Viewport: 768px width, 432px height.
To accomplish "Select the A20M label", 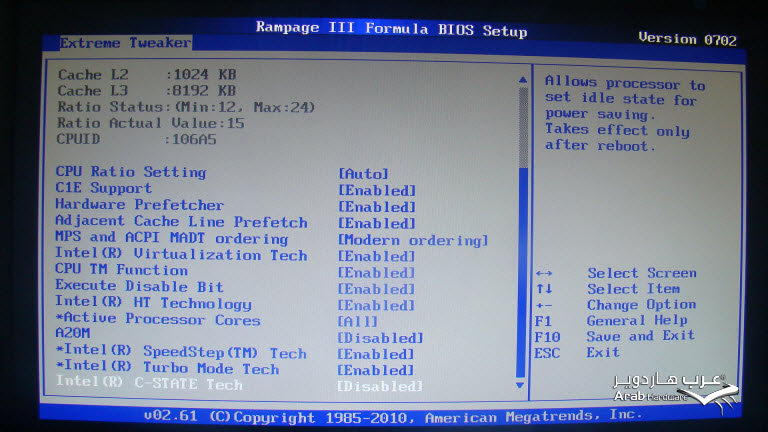I will tap(72, 333).
